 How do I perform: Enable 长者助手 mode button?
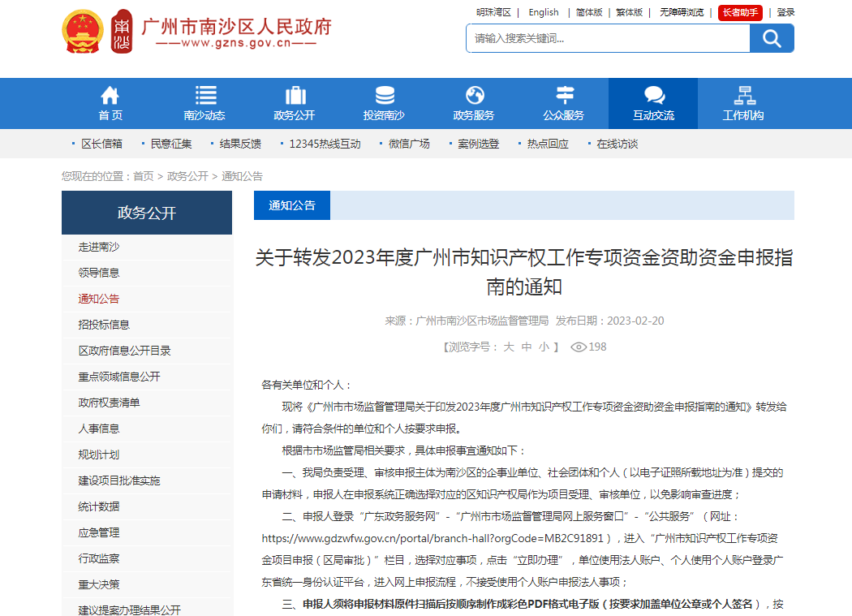740,12
